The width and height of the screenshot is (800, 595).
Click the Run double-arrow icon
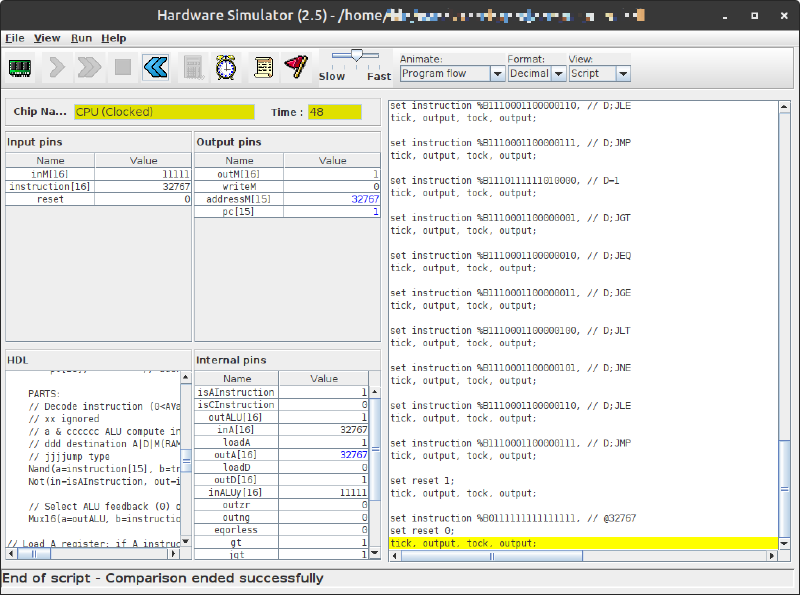(x=89, y=67)
